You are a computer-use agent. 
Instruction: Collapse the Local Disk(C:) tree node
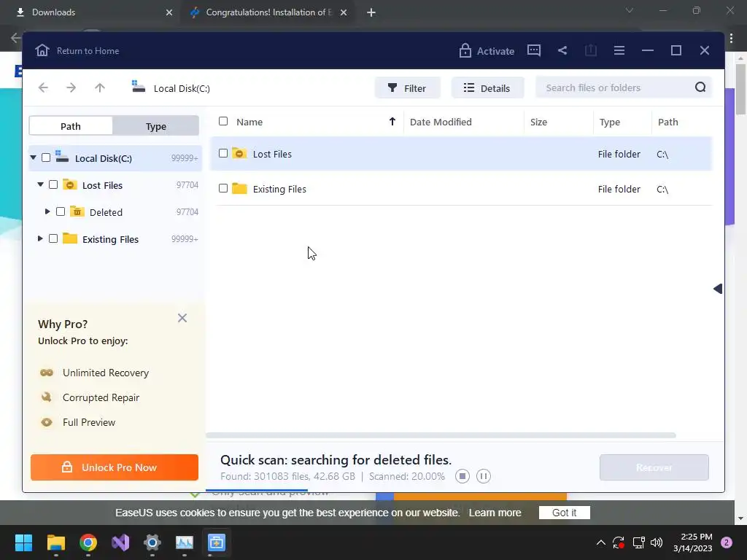33,157
